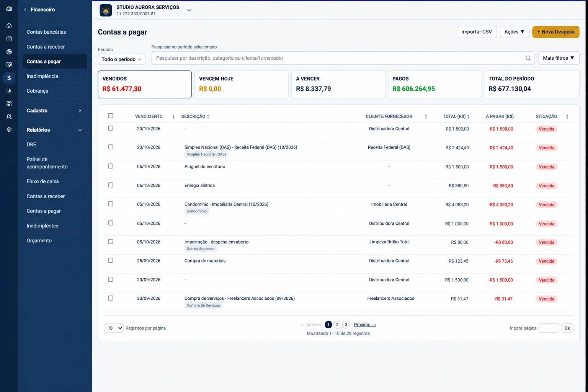Click the Studio Aurora sunrise logo

pyautogui.click(x=106, y=10)
